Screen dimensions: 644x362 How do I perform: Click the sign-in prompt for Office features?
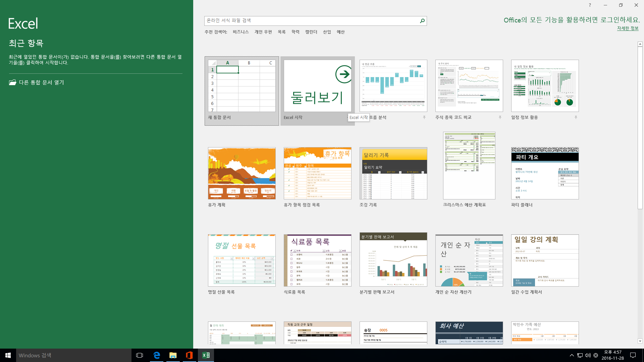point(572,20)
